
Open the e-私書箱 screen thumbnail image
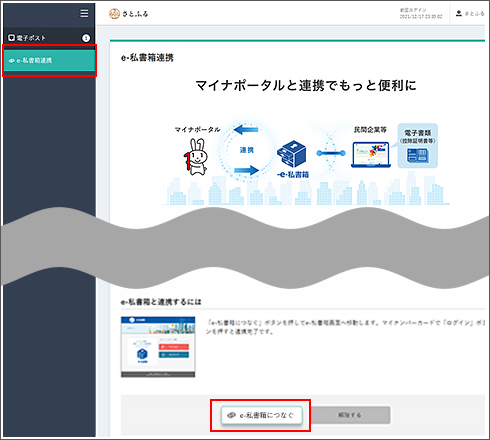[158, 347]
